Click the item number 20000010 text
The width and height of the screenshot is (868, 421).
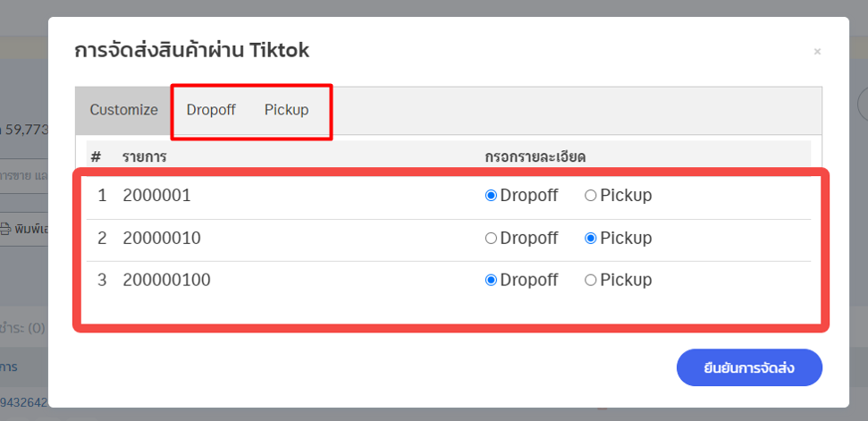162,239
